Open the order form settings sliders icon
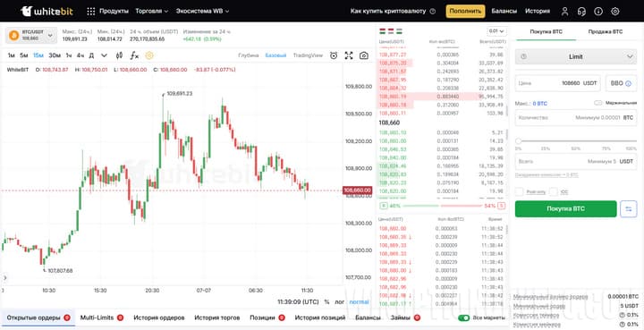 pyautogui.click(x=629, y=209)
